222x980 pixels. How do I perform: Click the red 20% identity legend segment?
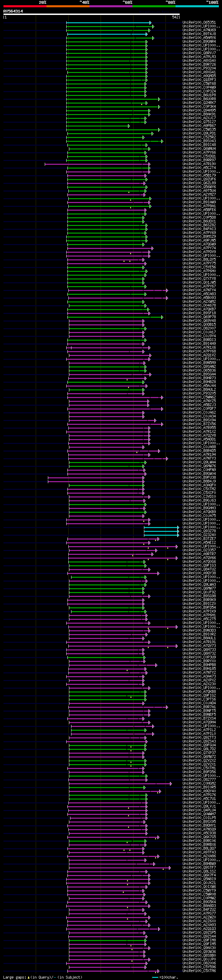click(x=25, y=6)
